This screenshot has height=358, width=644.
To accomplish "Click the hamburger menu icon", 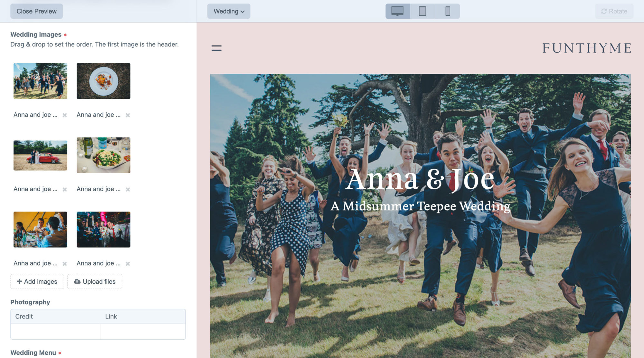I will tap(216, 48).
